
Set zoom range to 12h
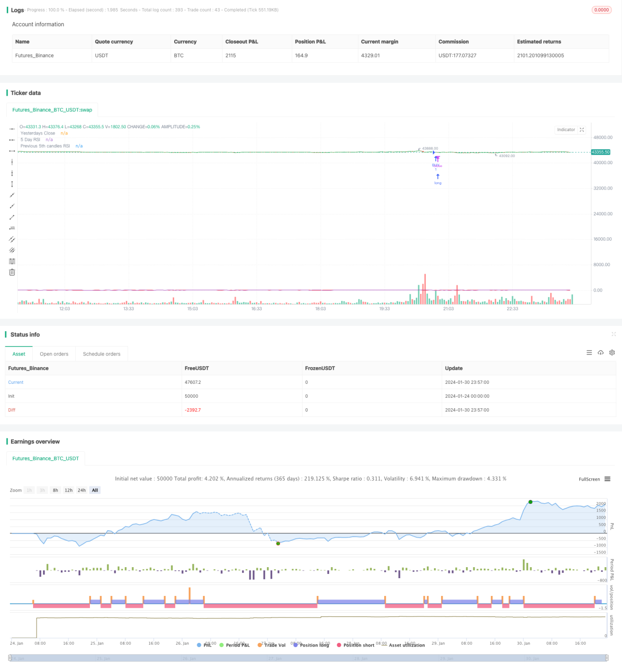pos(68,490)
